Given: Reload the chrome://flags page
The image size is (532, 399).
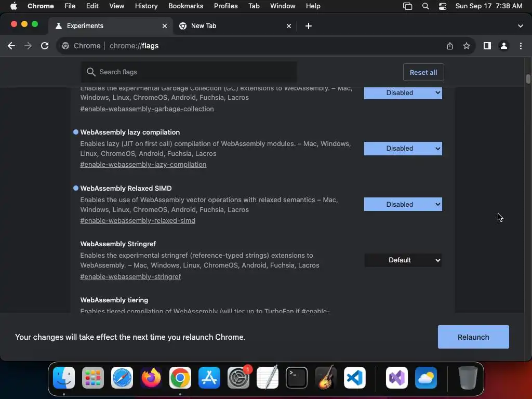Looking at the screenshot, I should [x=45, y=46].
